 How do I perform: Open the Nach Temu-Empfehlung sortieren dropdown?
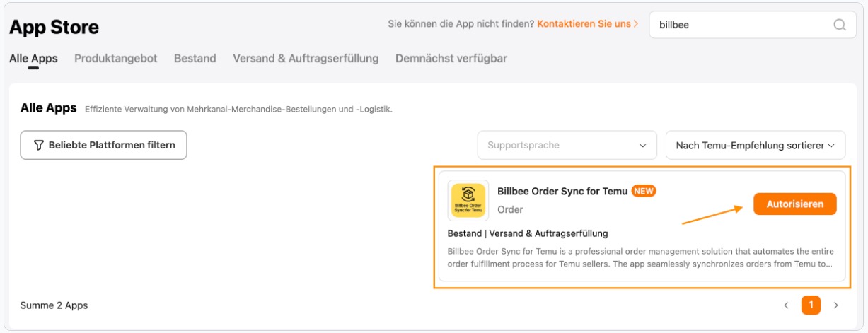pos(756,145)
